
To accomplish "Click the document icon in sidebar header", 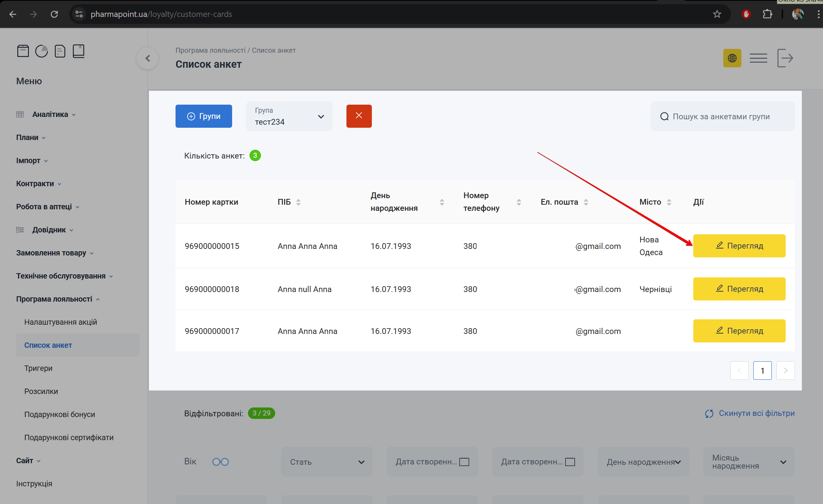I will [60, 51].
